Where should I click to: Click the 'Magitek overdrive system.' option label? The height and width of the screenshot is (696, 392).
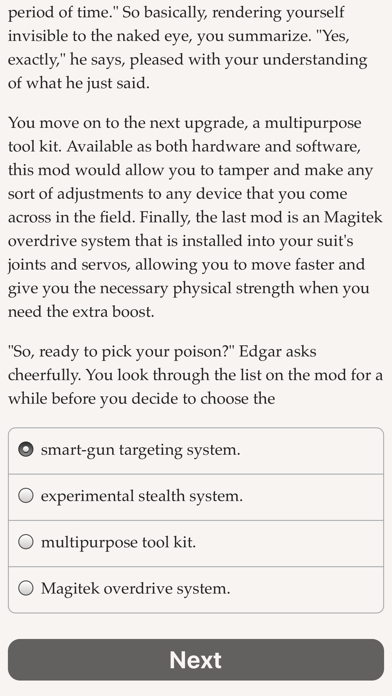(x=135, y=589)
